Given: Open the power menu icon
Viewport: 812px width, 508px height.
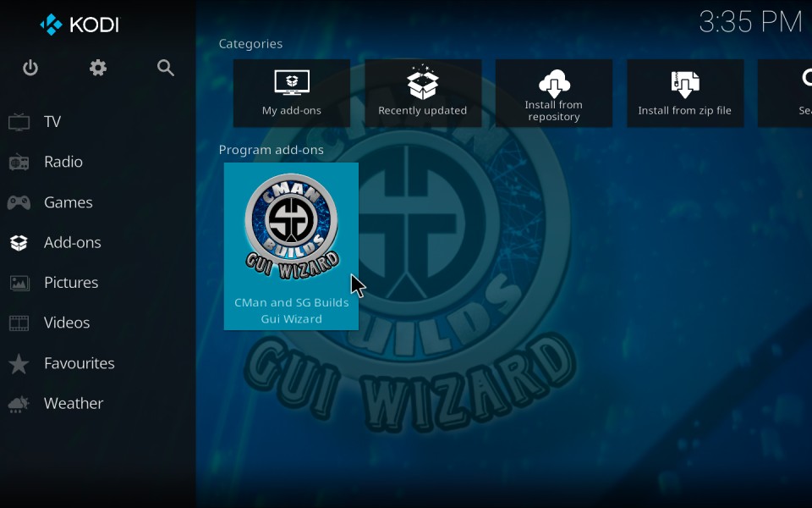Looking at the screenshot, I should (30, 68).
